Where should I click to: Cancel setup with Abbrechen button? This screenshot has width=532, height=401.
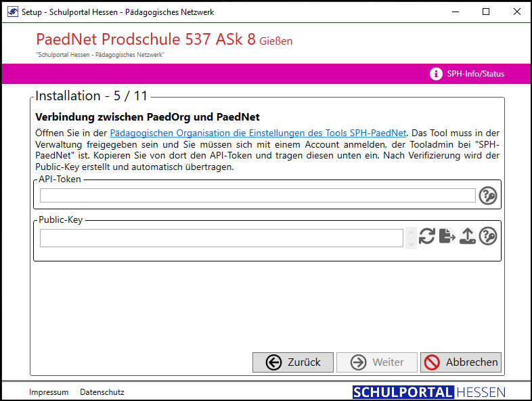pos(461,362)
